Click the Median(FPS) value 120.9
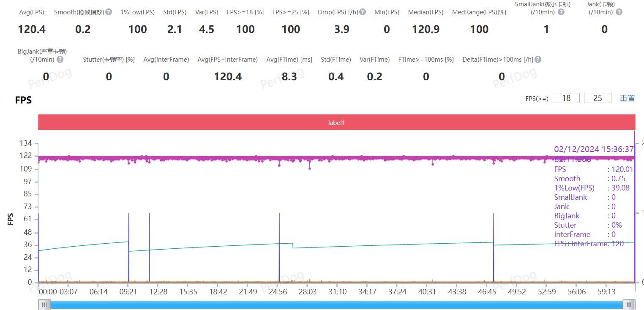The height and width of the screenshot is (310, 644). point(426,29)
